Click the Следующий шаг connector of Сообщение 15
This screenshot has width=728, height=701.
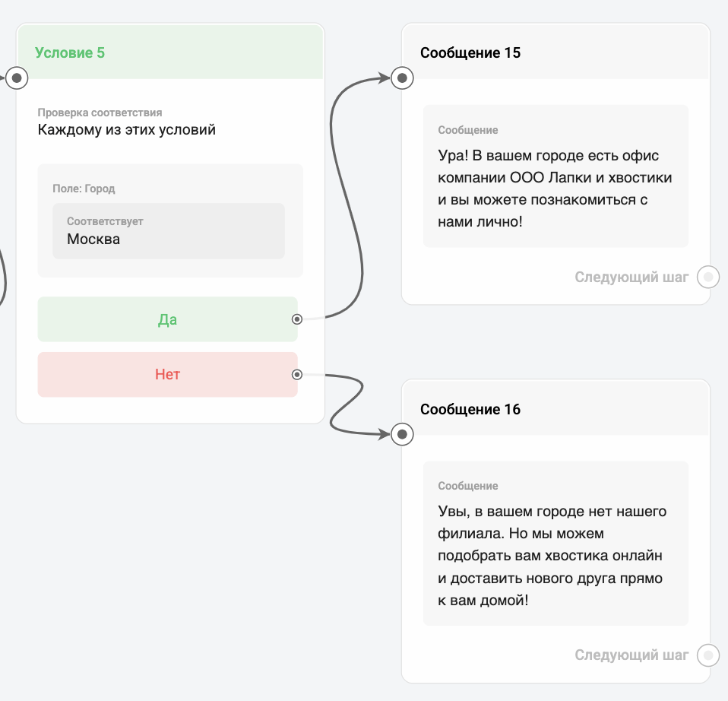(708, 277)
